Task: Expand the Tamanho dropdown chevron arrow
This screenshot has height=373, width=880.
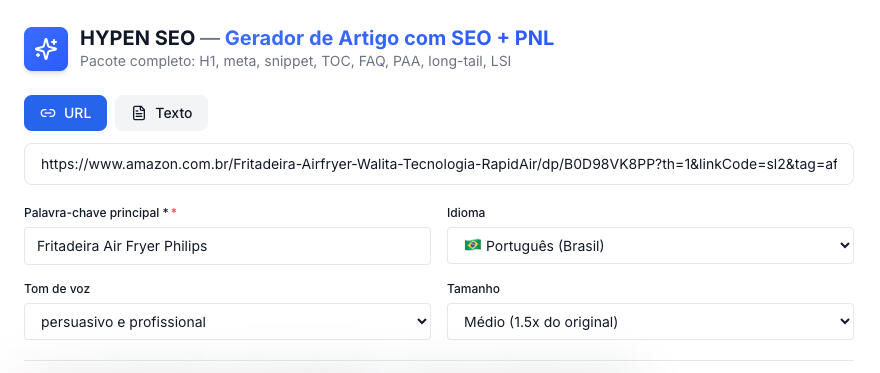Action: click(x=844, y=321)
